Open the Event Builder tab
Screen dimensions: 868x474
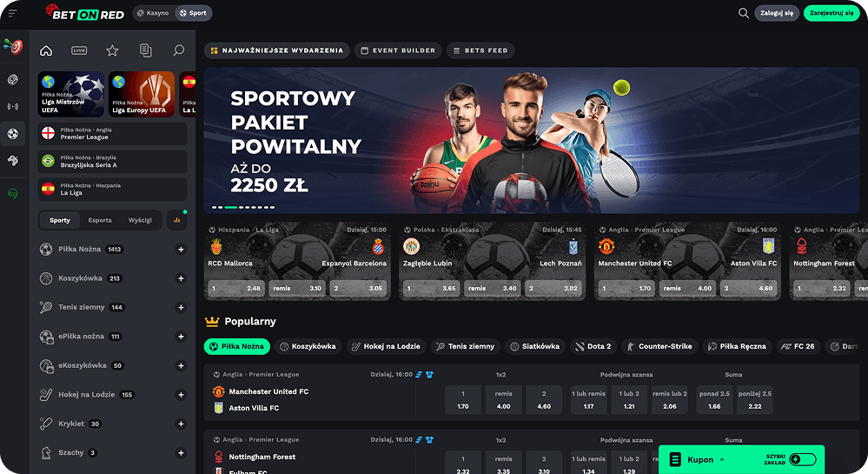click(398, 50)
